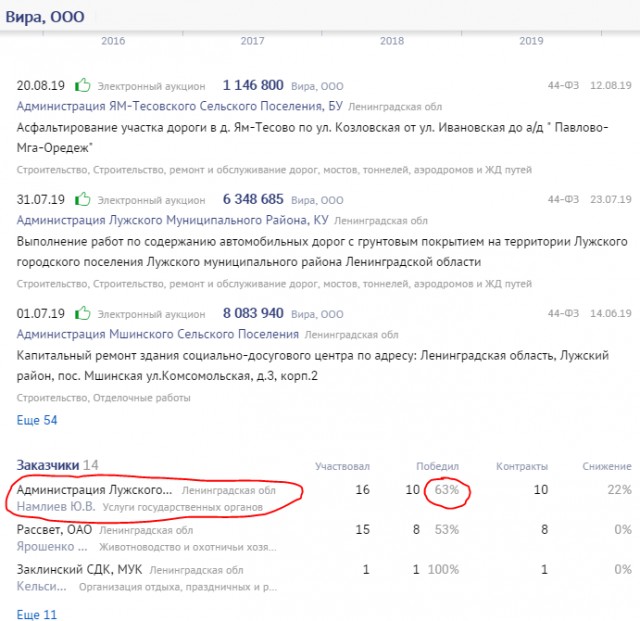Click winner Вира, ООО beside 8 083 940
This screenshot has width=640, height=621.
click(317, 314)
